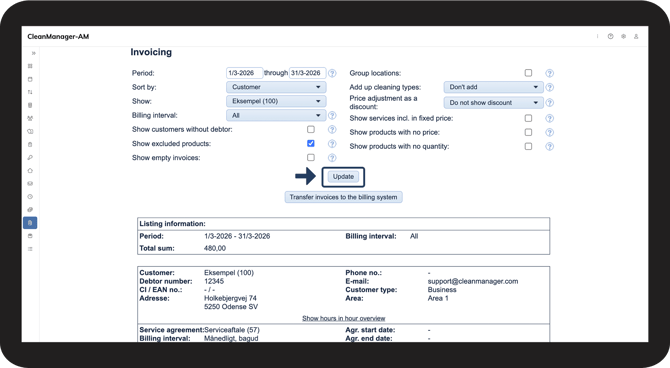Click the CleanManager-AM title
The height and width of the screenshot is (368, 670).
58,36
